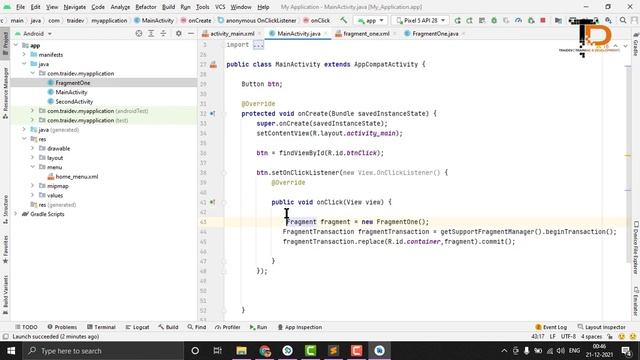
Task: Open the Profiler tool window
Action: coord(227,327)
